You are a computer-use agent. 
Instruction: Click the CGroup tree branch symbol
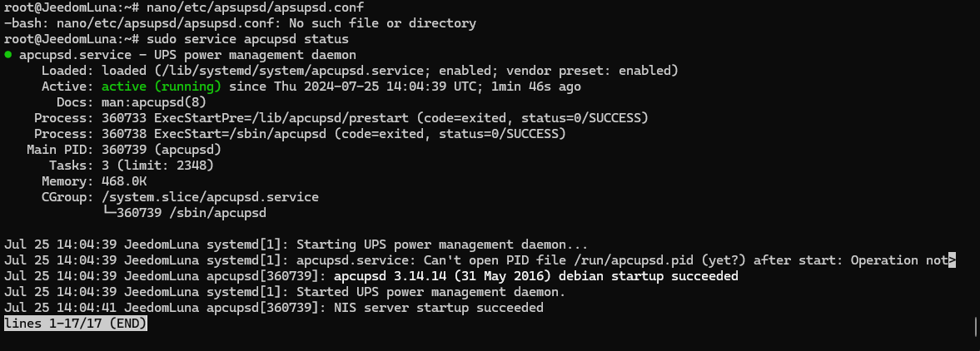click(x=108, y=213)
